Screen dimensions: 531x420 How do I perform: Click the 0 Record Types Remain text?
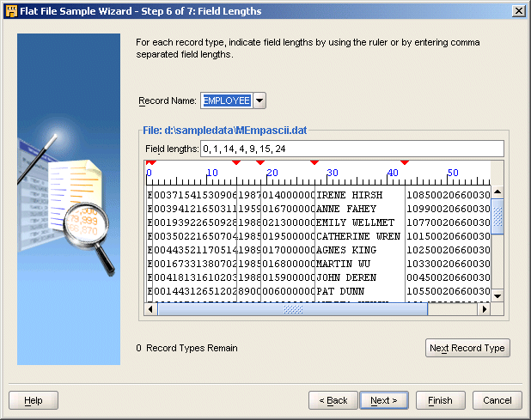coord(186,348)
